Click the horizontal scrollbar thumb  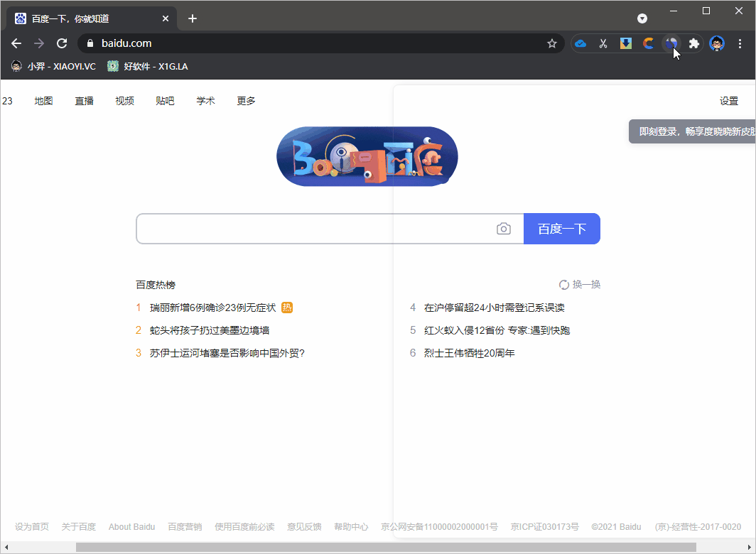(x=386, y=547)
